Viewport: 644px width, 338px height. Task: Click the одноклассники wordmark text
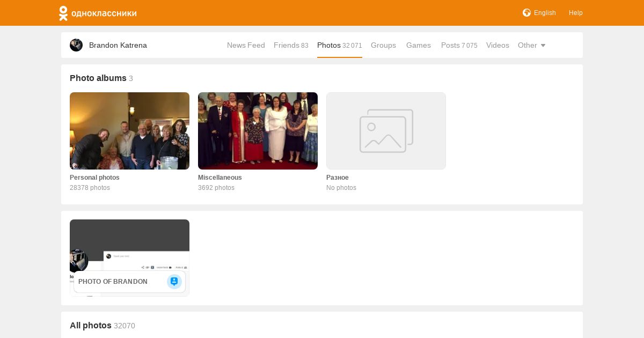[x=104, y=13]
